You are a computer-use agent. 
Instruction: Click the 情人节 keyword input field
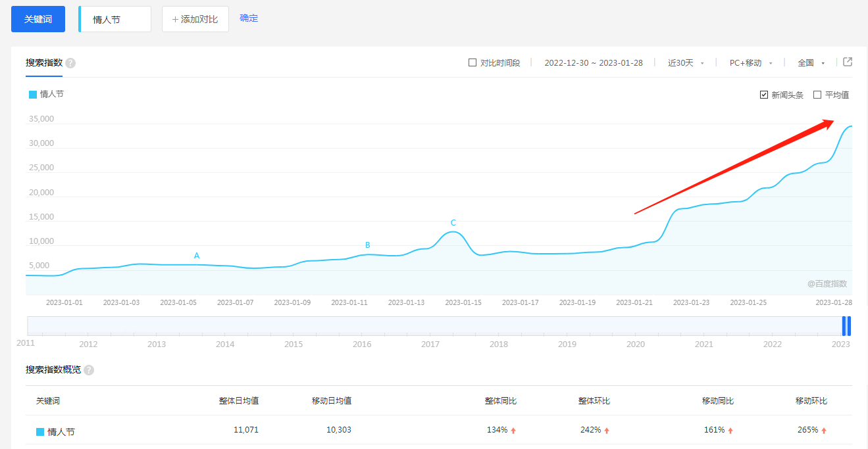[x=115, y=20]
